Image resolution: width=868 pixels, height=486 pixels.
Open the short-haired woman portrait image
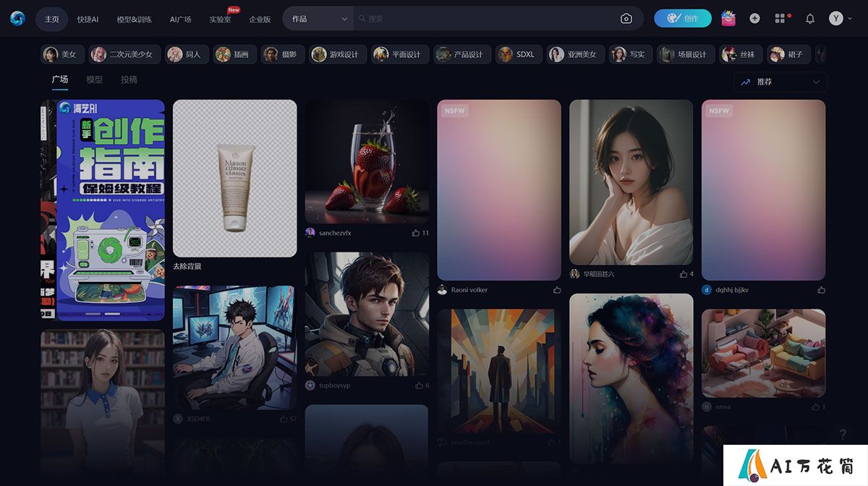pos(631,182)
